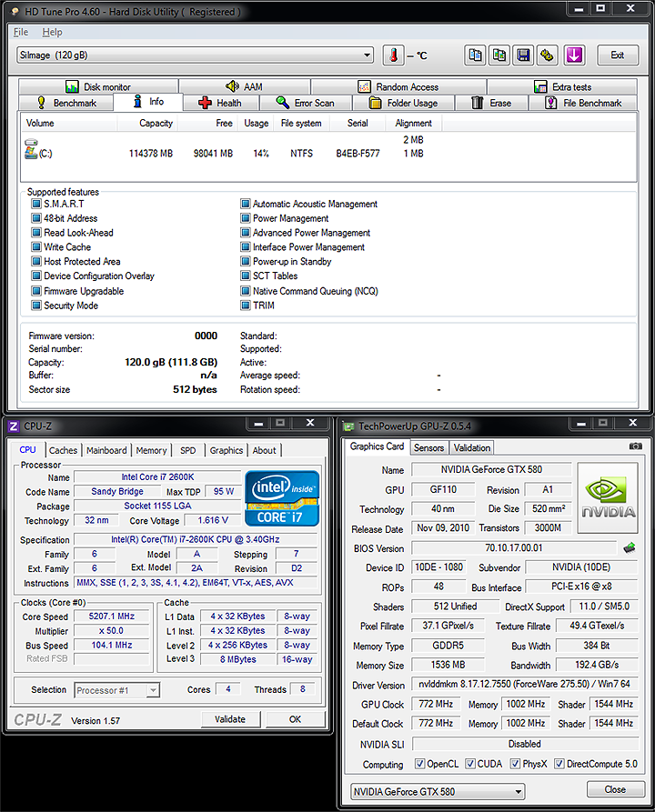Open the AAM tab

(x=245, y=86)
